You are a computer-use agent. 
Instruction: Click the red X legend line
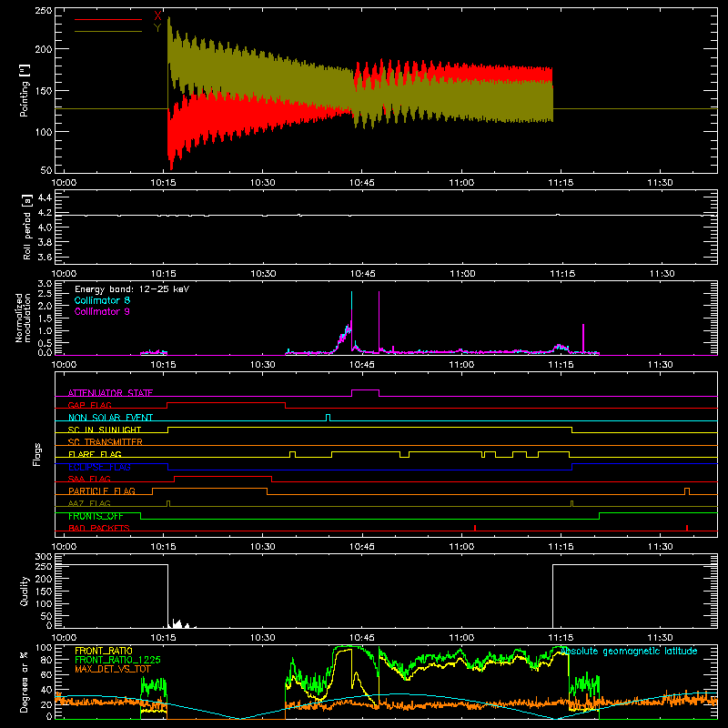click(108, 19)
